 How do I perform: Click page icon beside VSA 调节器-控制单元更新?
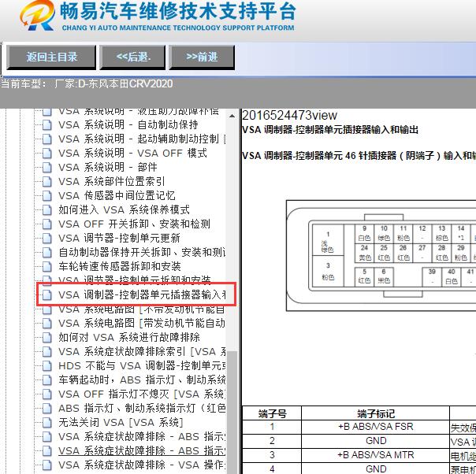click(47, 238)
